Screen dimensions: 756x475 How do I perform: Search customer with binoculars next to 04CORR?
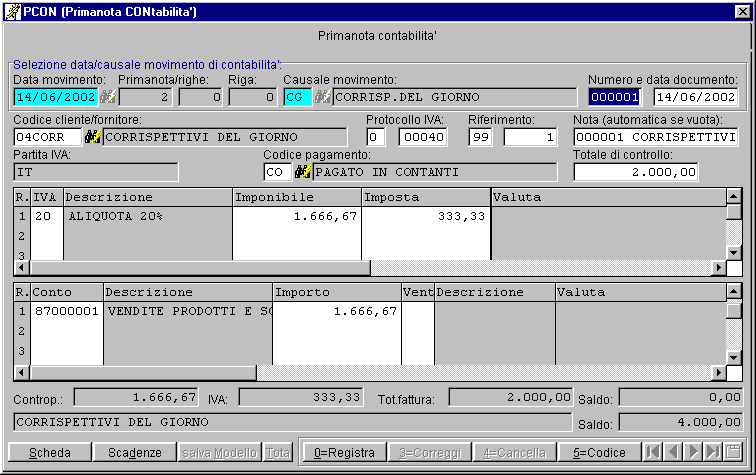[93, 137]
